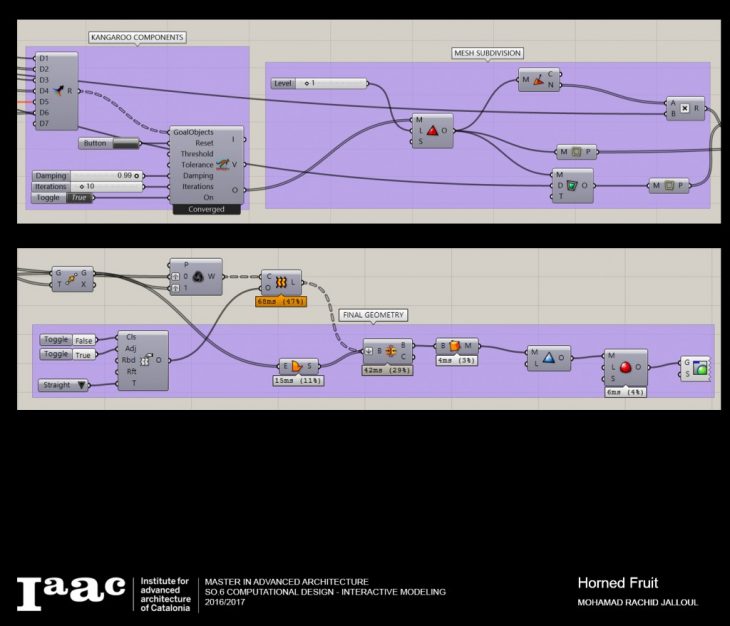Select the red triangle mesh subdivision component

pyautogui.click(x=432, y=131)
